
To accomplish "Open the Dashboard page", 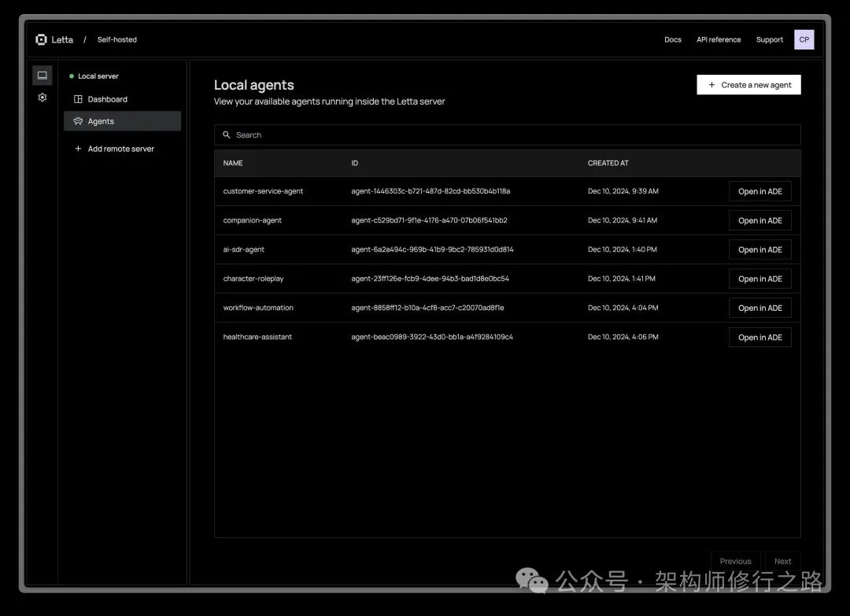I will click(123, 99).
